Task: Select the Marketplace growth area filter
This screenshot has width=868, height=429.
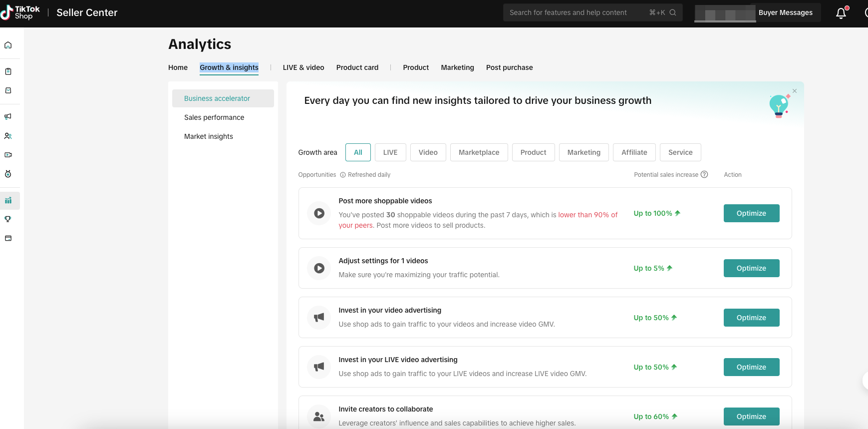Action: pyautogui.click(x=479, y=152)
